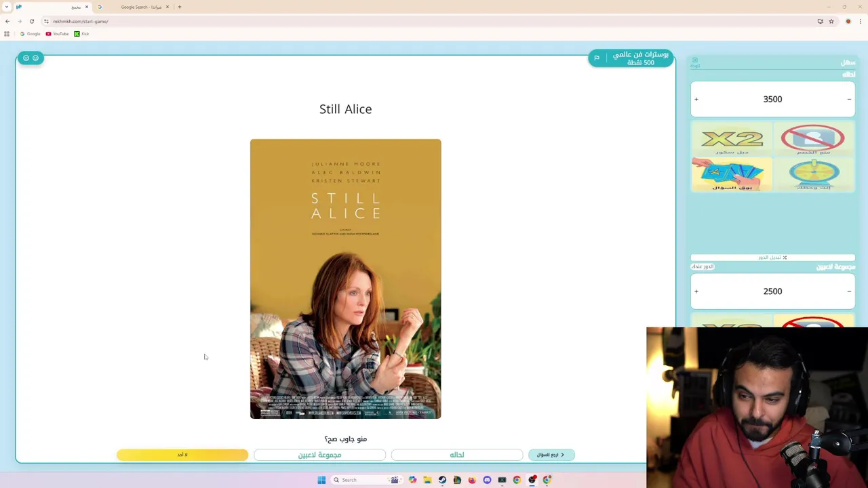Screen dimensions: 868x488
Task: Click the taskbar Search box
Action: (x=366, y=480)
